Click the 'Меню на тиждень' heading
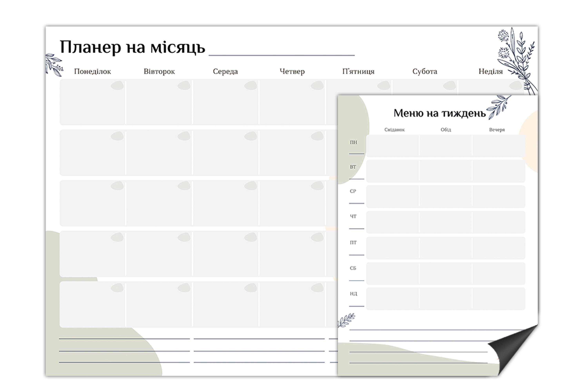 [440, 113]
